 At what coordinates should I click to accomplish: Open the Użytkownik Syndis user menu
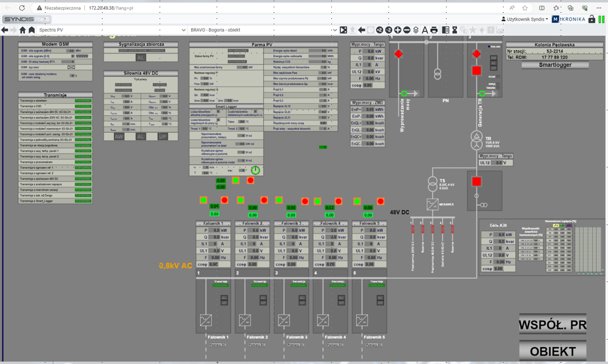[525, 19]
